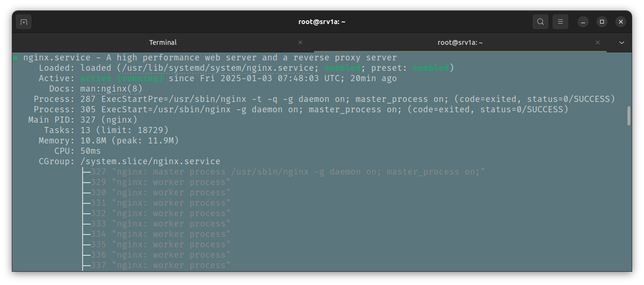Click the green status dot before nginx.service
Screen dimensions: 644x285
(x=16, y=58)
